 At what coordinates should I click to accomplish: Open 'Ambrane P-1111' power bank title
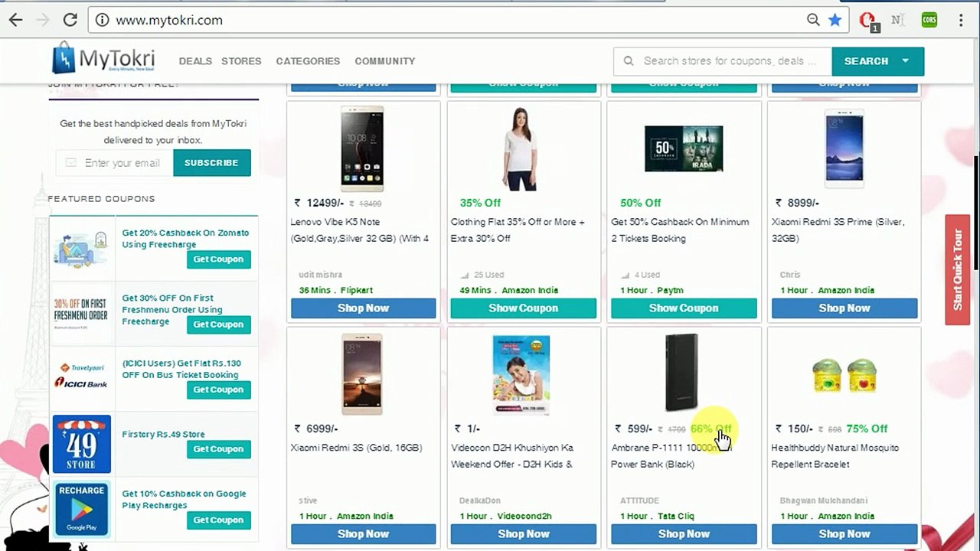tap(671, 456)
